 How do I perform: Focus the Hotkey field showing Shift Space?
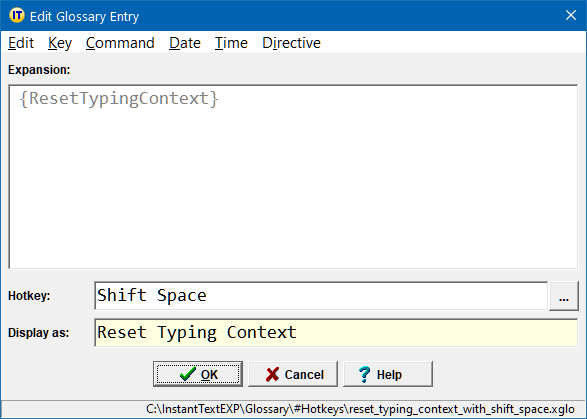[321, 296]
